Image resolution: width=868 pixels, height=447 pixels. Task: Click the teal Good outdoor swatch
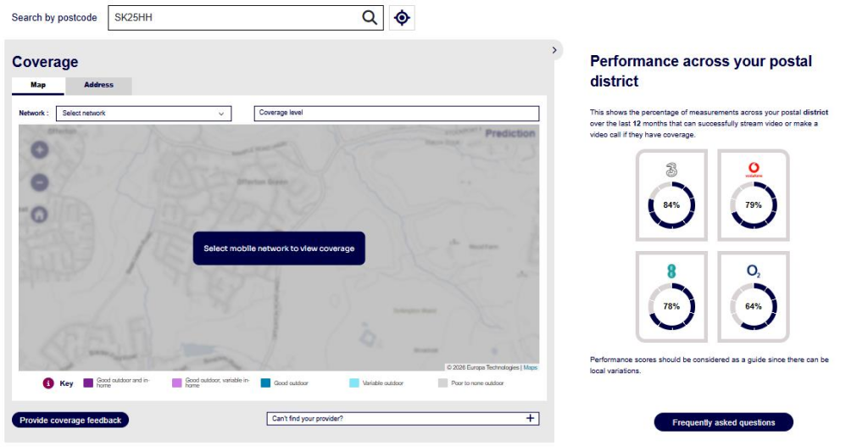click(265, 383)
